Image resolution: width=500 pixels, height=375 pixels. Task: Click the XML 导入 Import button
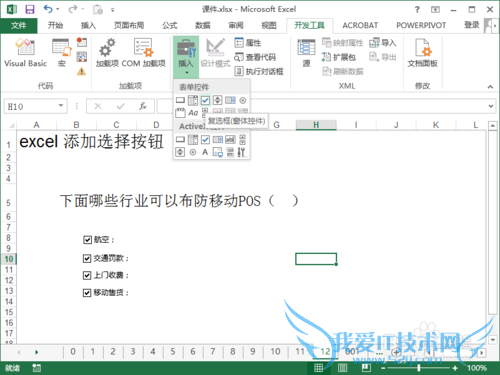click(x=382, y=43)
